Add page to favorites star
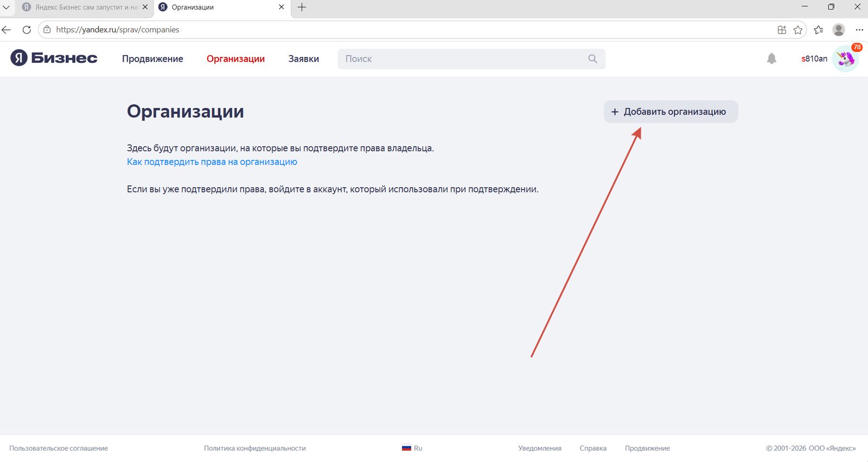 point(797,30)
